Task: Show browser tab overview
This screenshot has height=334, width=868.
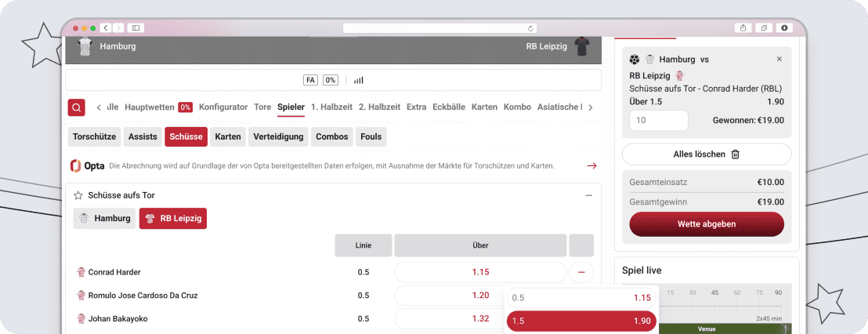Action: [764, 27]
